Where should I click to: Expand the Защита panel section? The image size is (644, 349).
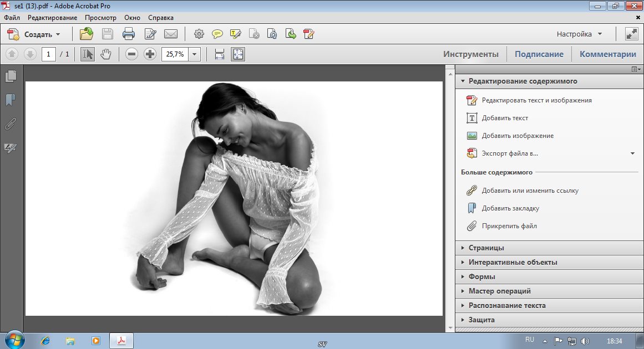(x=481, y=320)
